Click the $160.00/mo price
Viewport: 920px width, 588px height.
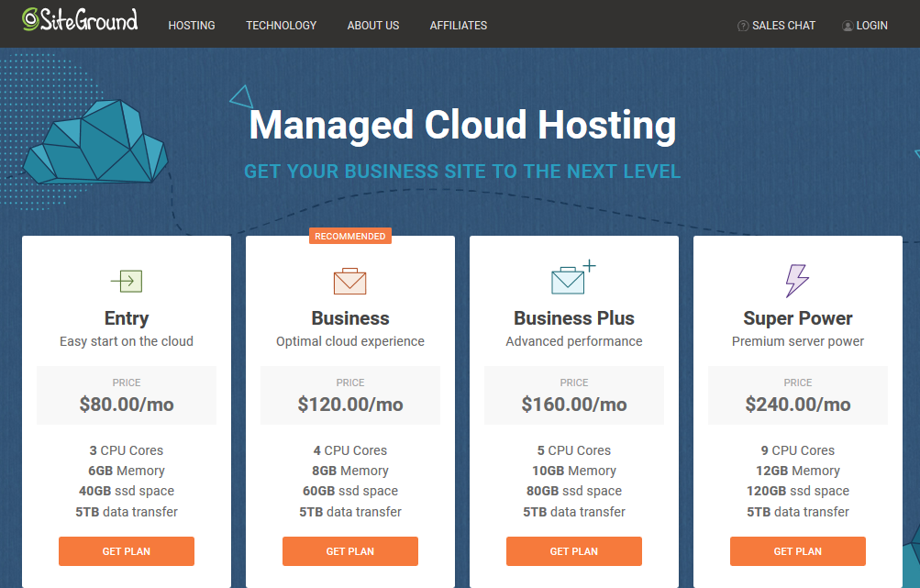(x=574, y=405)
